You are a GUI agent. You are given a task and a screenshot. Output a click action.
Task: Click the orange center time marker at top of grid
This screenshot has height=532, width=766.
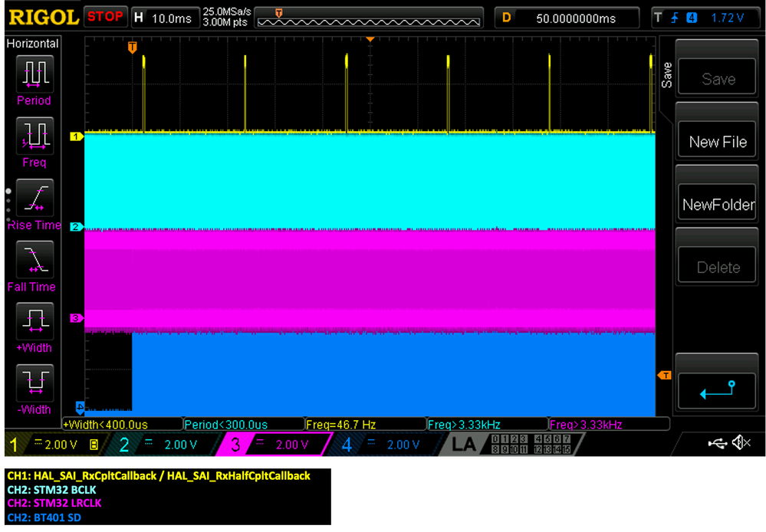(370, 39)
